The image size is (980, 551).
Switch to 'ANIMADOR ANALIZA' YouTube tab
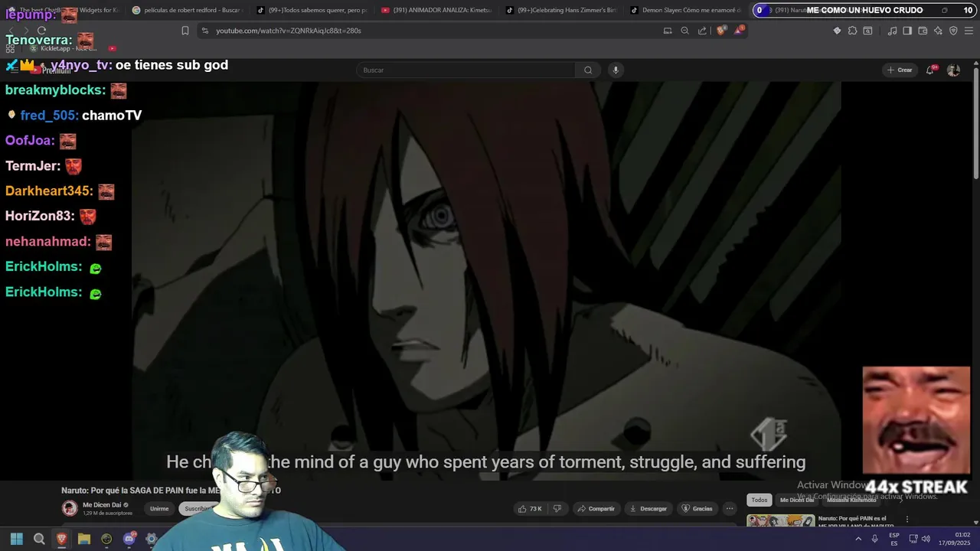pos(436,10)
